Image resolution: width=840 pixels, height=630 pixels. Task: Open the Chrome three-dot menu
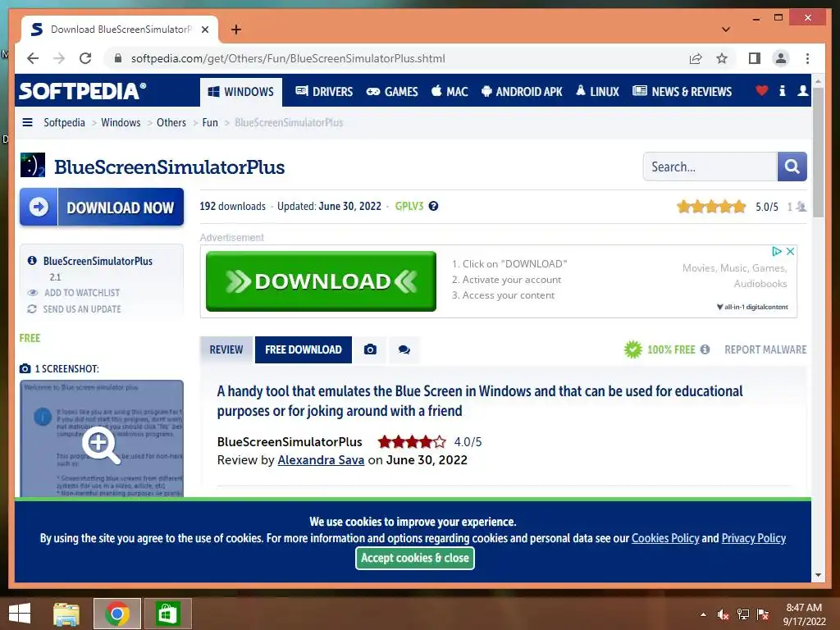(x=807, y=58)
